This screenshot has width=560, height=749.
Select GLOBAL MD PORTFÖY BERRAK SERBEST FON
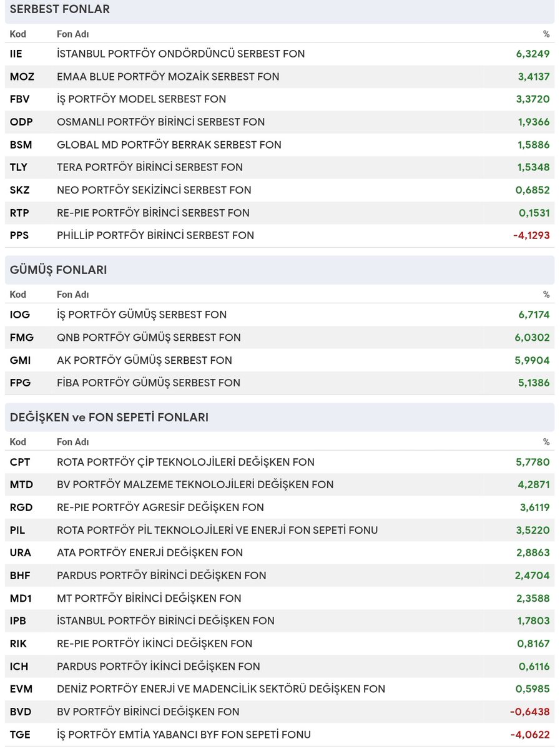169,145
